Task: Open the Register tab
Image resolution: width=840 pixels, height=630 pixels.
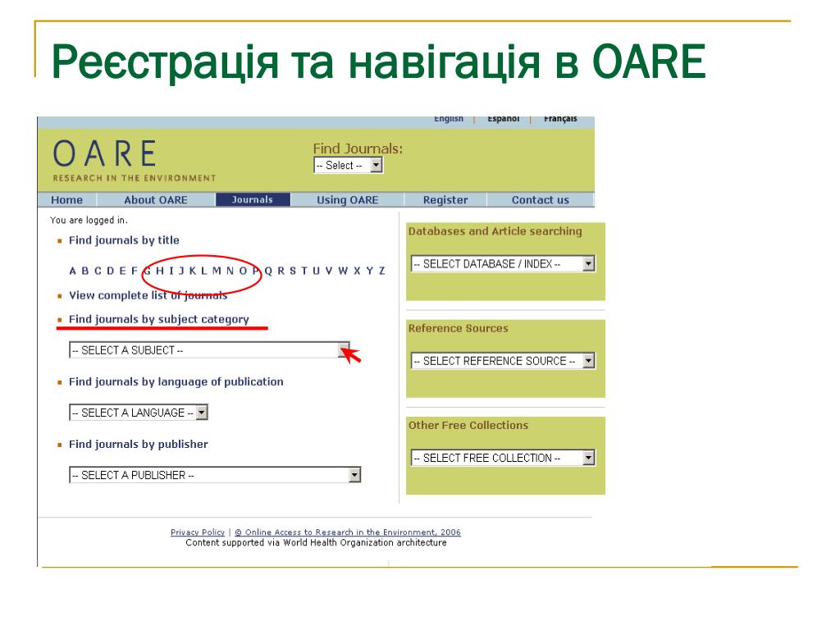Action: [x=445, y=200]
